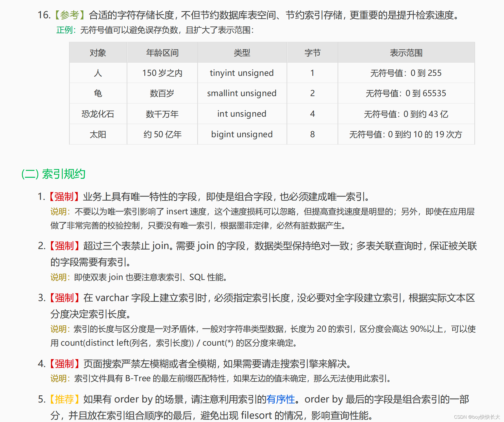Click the '(二) 索引规约' section heading
The height and width of the screenshot is (422, 504).
tap(53, 174)
